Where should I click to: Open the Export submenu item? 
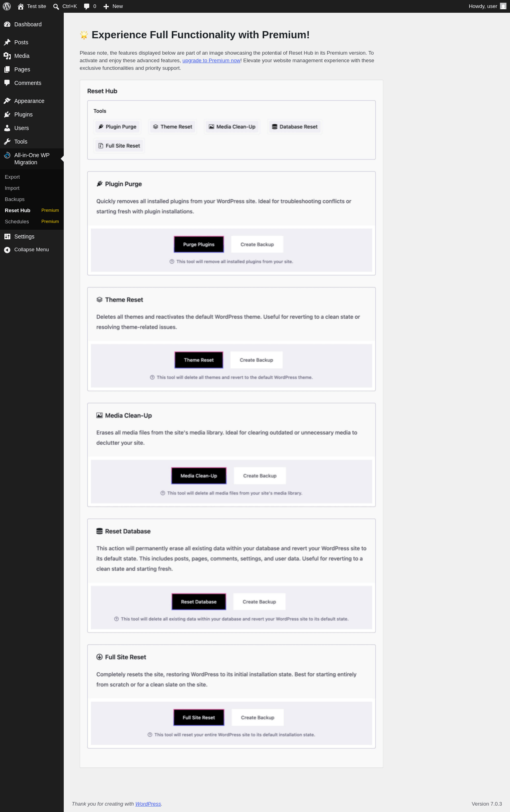click(32, 177)
